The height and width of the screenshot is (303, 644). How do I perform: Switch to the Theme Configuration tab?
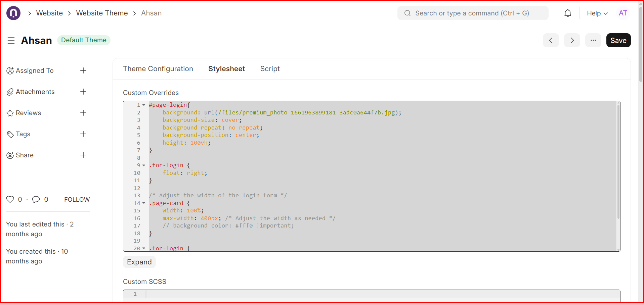pyautogui.click(x=158, y=69)
